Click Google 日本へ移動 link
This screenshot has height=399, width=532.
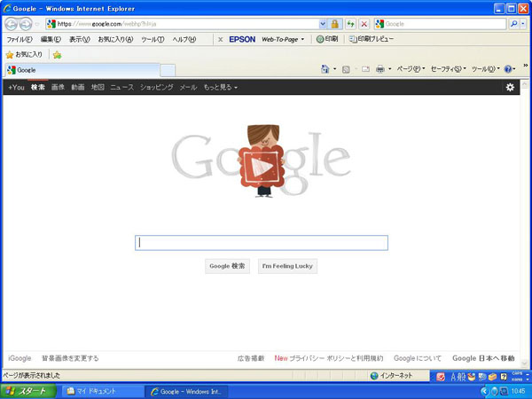(483, 358)
